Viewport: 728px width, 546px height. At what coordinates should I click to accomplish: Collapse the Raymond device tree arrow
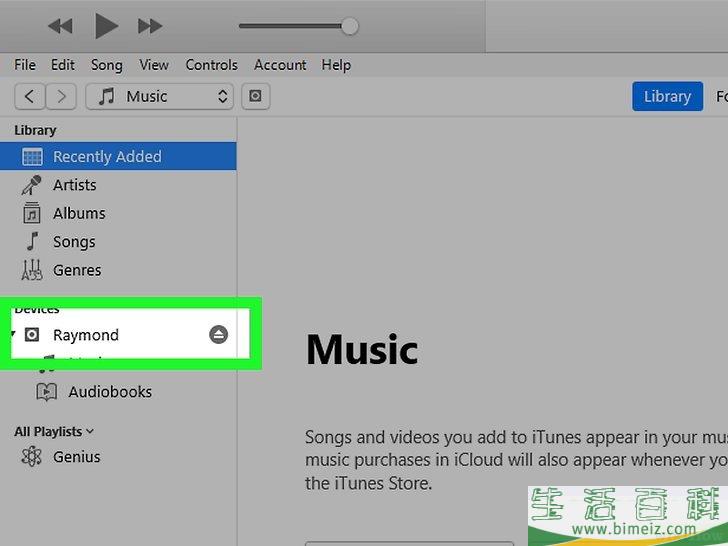(x=13, y=333)
